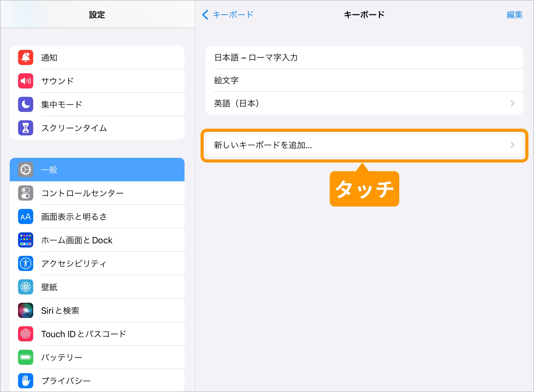The image size is (534, 392).
Task: Open 通知 (Notifications) settings via bell icon
Action: [25, 57]
